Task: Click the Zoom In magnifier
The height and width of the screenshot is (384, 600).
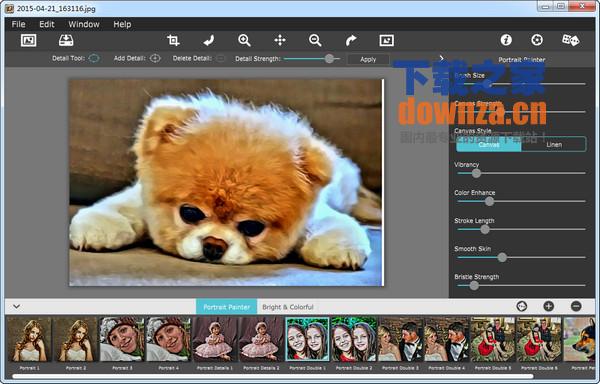Action: coord(244,40)
